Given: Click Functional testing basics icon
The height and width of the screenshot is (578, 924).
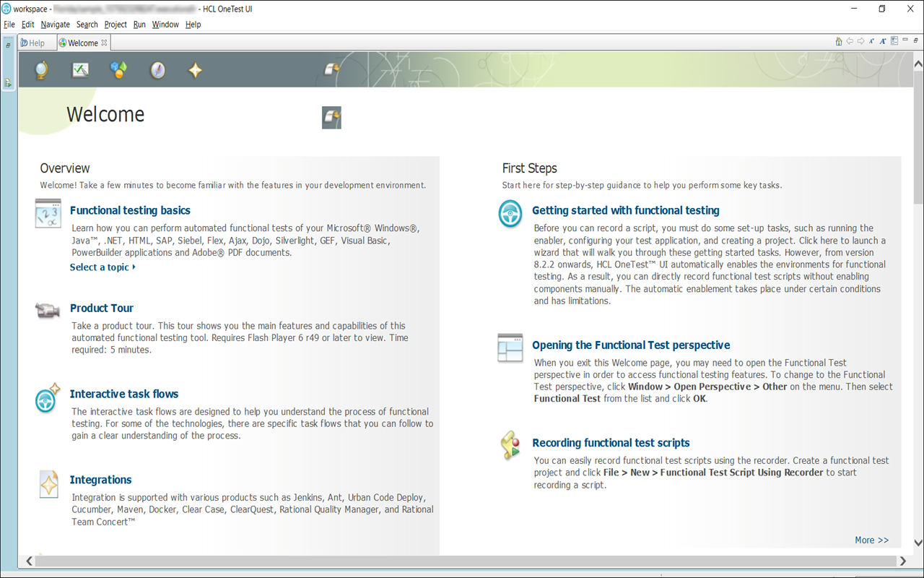Looking at the screenshot, I should (x=48, y=215).
